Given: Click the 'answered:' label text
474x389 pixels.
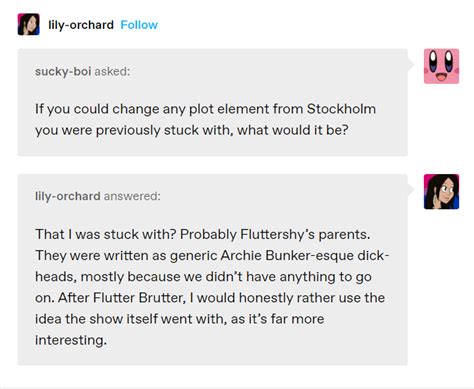Looking at the screenshot, I should click(132, 196).
